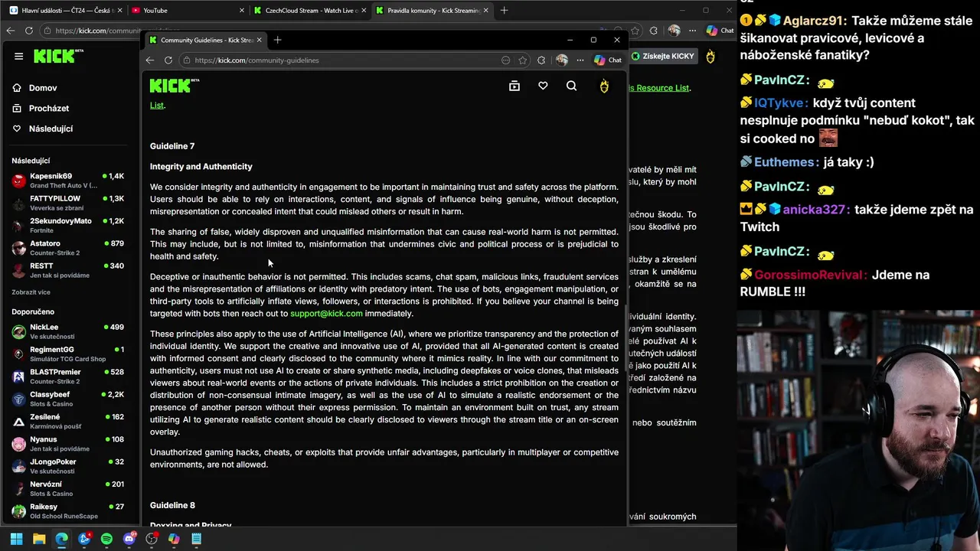This screenshot has width=980, height=551.
Task: Open the Windows Start menu
Action: (x=16, y=539)
